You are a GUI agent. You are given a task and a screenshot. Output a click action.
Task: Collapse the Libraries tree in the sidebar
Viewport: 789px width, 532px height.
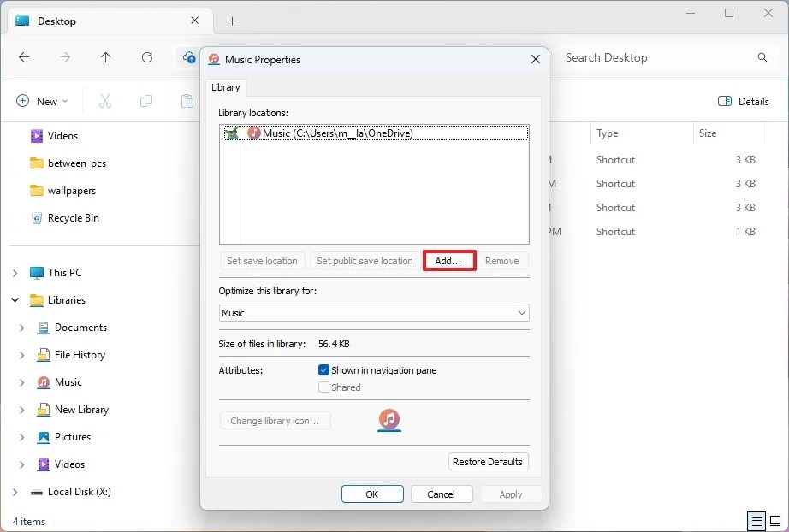tap(15, 300)
